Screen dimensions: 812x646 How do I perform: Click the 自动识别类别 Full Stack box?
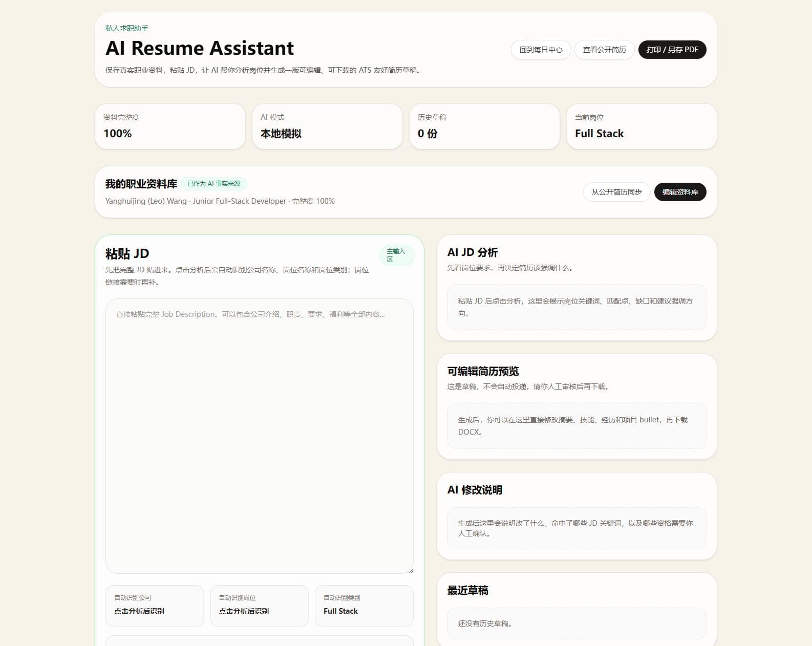364,606
